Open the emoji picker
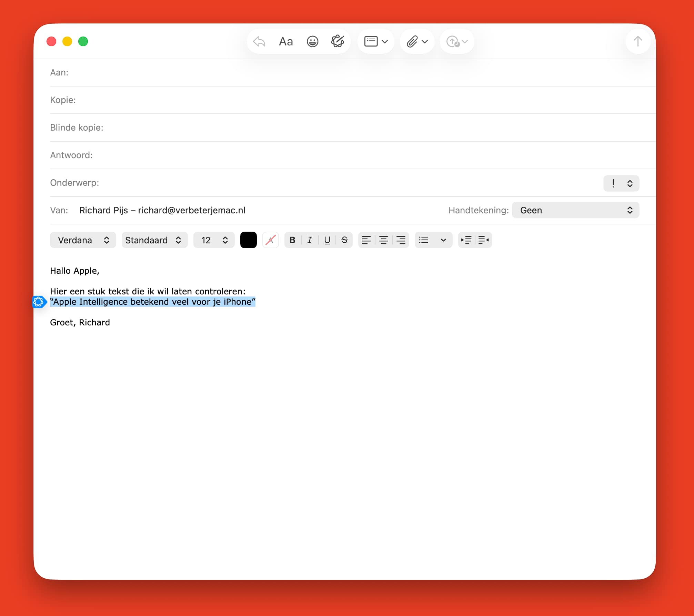Viewport: 694px width, 616px height. pyautogui.click(x=312, y=41)
